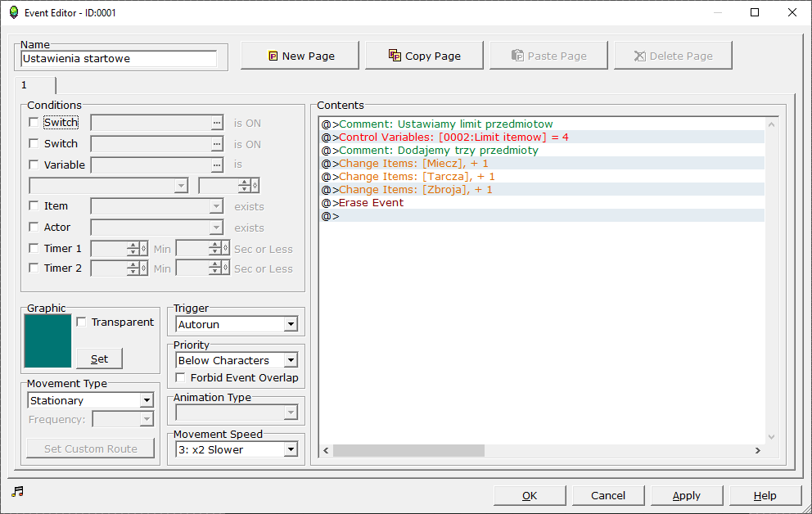Click the New Page button
The image size is (812, 514).
coord(300,56)
